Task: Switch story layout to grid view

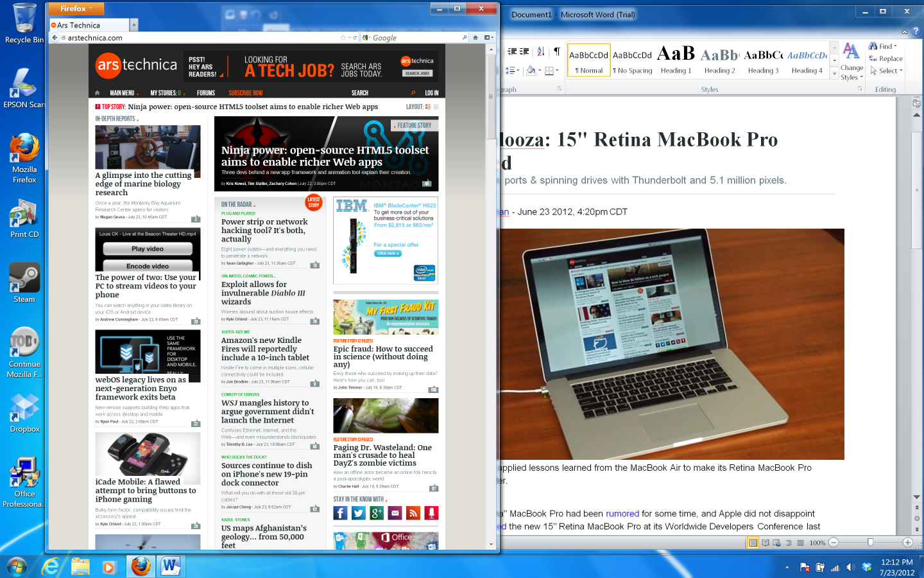Action: click(x=427, y=107)
